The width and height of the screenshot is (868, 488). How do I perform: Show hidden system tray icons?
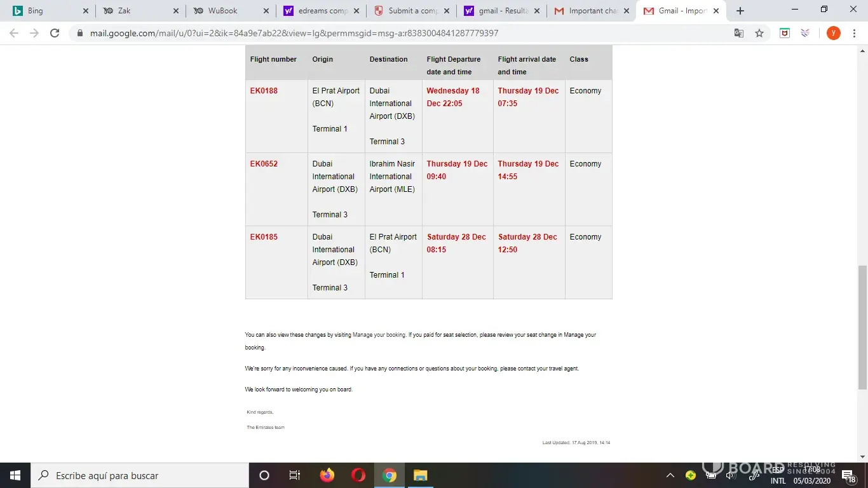(670, 475)
